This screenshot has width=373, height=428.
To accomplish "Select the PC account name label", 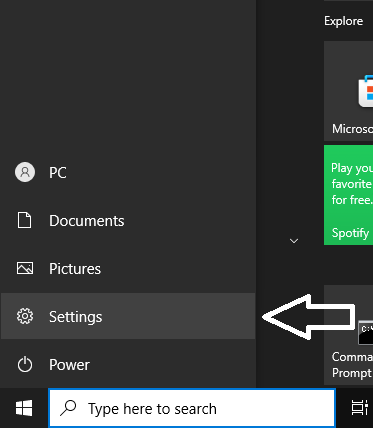I will click(58, 173).
